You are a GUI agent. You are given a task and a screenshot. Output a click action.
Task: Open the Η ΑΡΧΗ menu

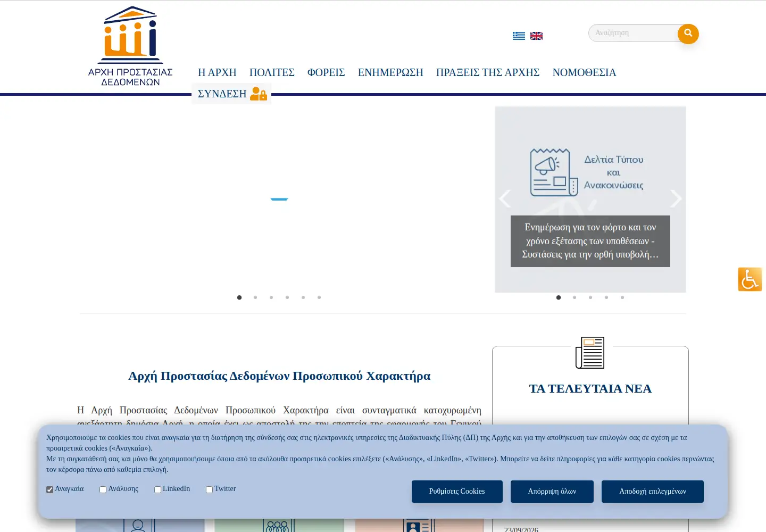coord(217,72)
